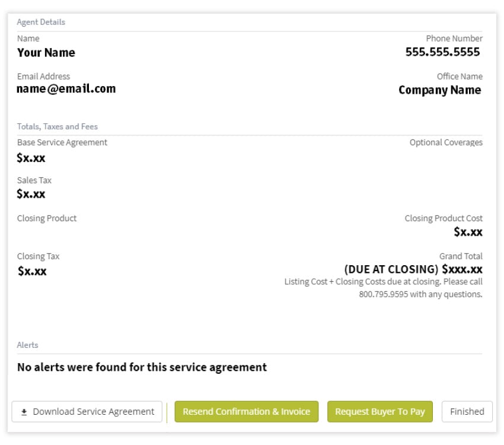
Task: Click the Sales Tax amount
Action: 31,194
